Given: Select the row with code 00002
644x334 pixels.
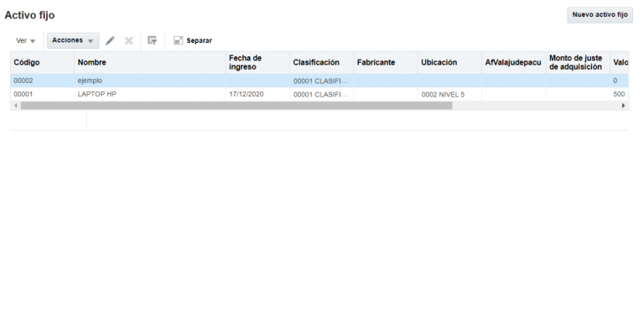Looking at the screenshot, I should 319,81.
